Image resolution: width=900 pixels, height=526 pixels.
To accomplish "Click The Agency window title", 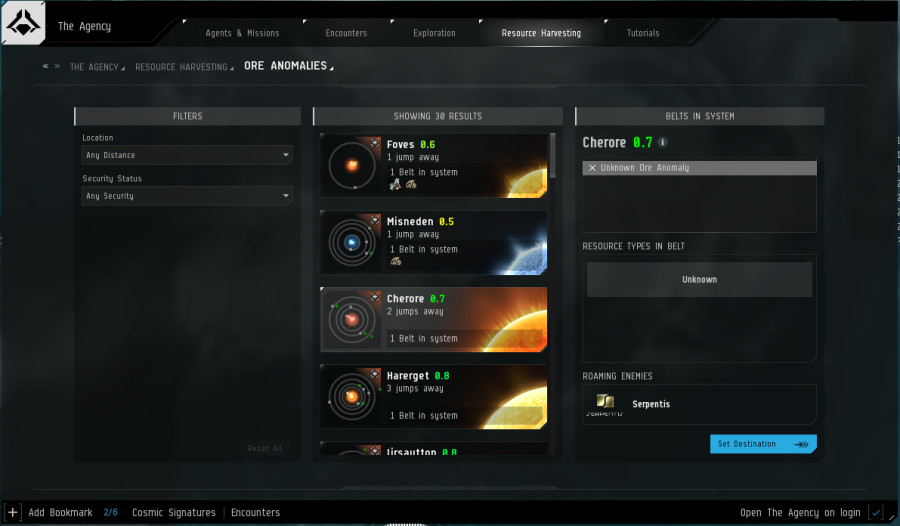I will (x=84, y=26).
